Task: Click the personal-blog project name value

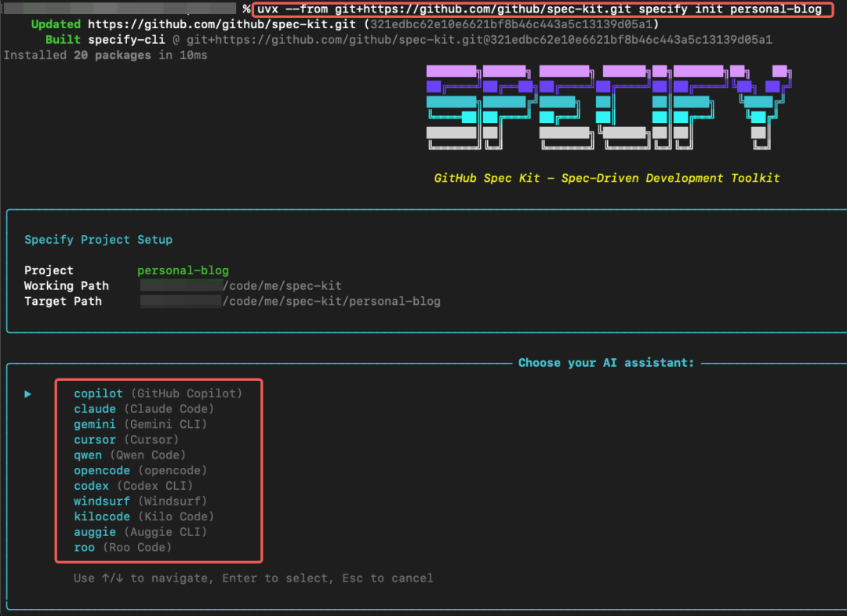Action: (183, 270)
